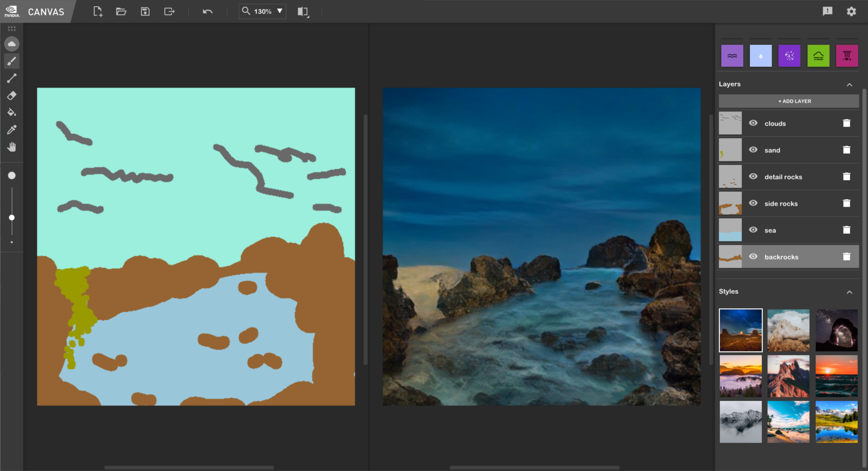Adjust the brush size slider

[11, 217]
